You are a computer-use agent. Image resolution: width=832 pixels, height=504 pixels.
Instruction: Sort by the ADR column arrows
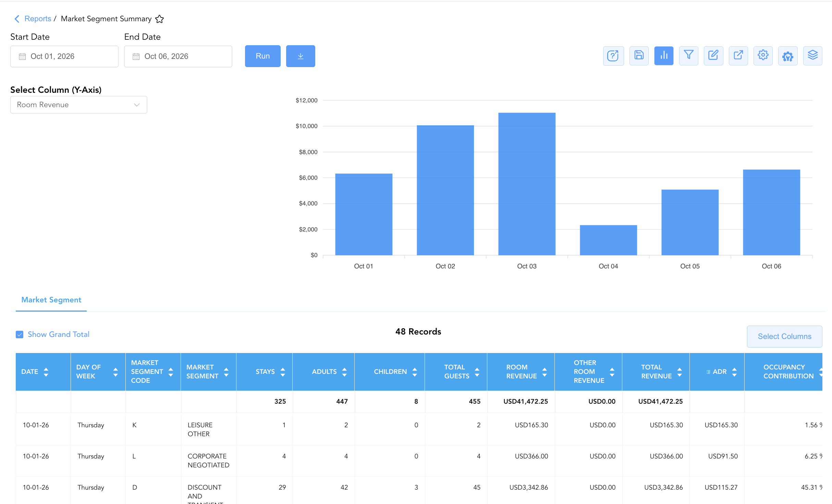[734, 372]
